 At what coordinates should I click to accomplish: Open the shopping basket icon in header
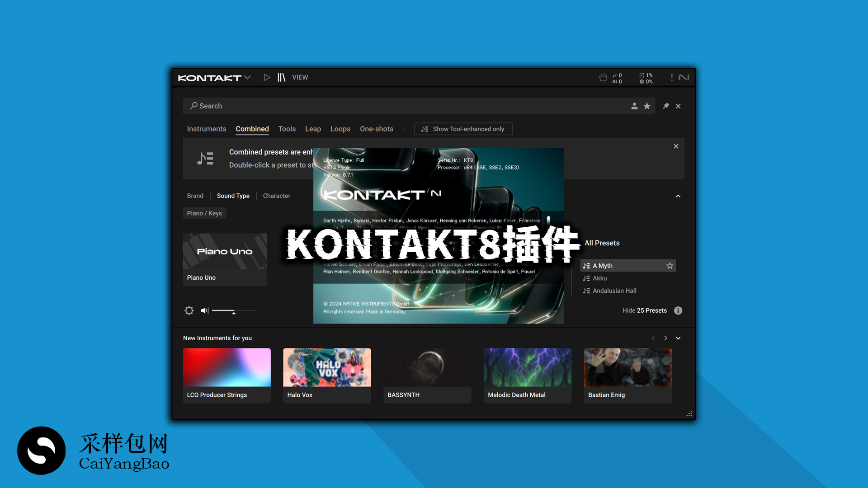tap(604, 77)
